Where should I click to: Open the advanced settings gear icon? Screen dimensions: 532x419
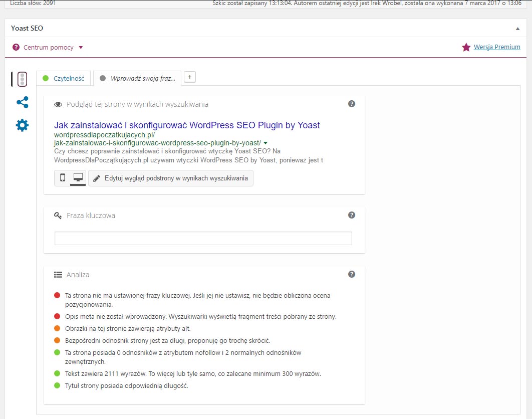point(22,125)
